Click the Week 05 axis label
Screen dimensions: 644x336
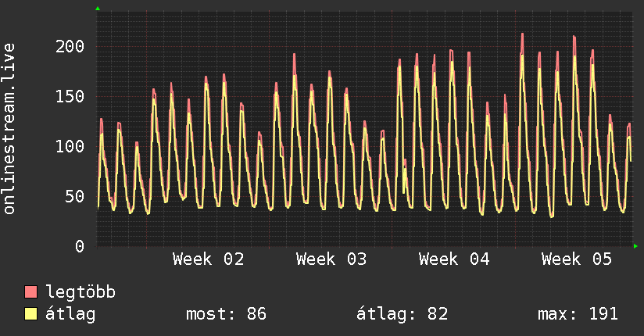577,259
